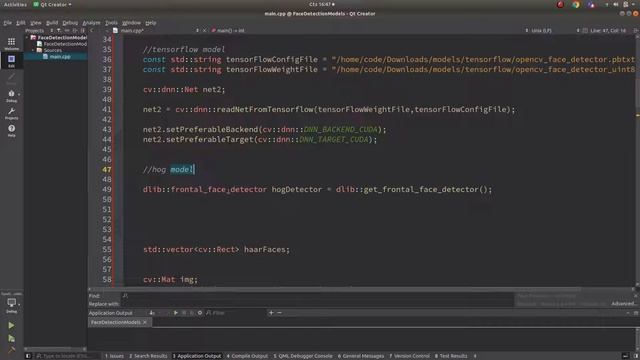Show the 1 Issues pane
Screen dimensions: 640x360
[114, 356]
